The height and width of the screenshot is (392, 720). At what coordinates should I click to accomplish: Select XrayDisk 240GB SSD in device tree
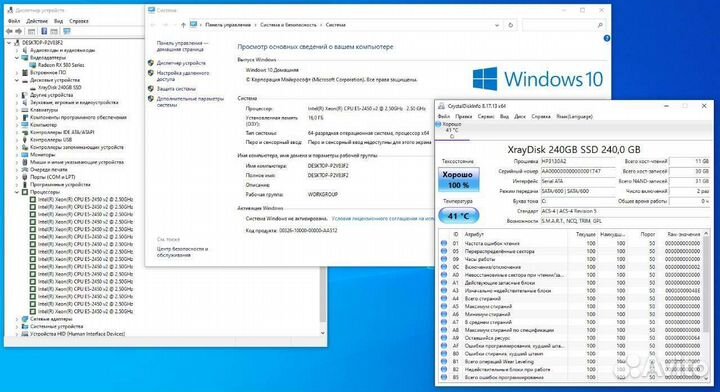click(x=60, y=87)
